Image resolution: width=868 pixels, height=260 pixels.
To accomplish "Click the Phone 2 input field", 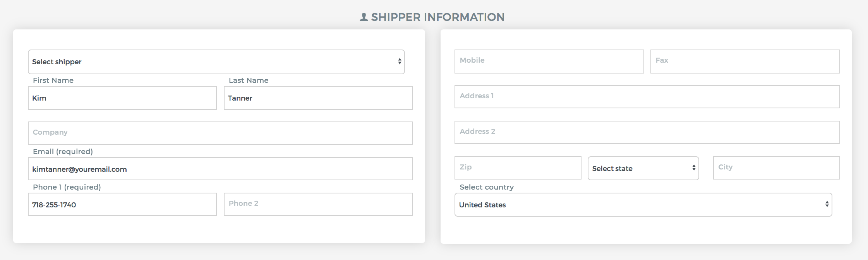I will [x=318, y=204].
